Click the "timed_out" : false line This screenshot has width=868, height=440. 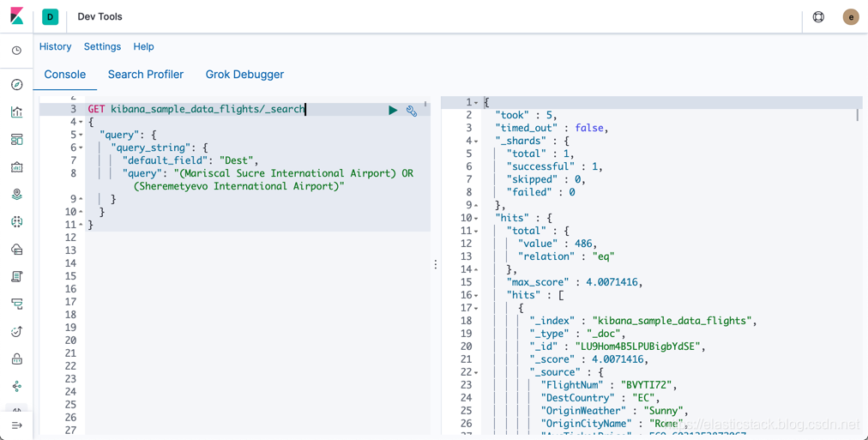click(x=552, y=128)
